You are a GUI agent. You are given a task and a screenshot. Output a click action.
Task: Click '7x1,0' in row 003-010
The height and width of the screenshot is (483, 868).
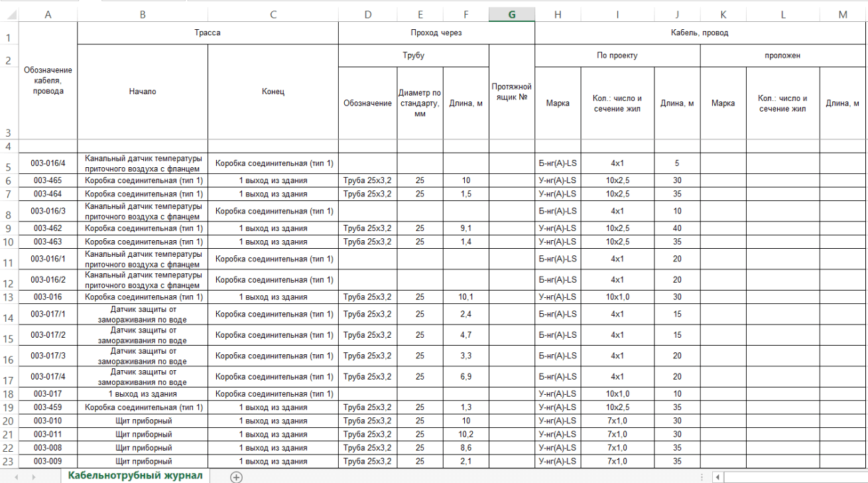(x=617, y=421)
